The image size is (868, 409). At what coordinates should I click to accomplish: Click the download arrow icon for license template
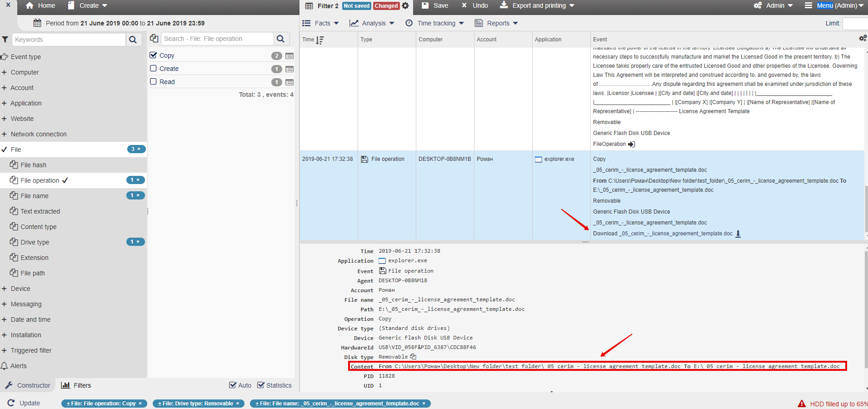(x=738, y=234)
